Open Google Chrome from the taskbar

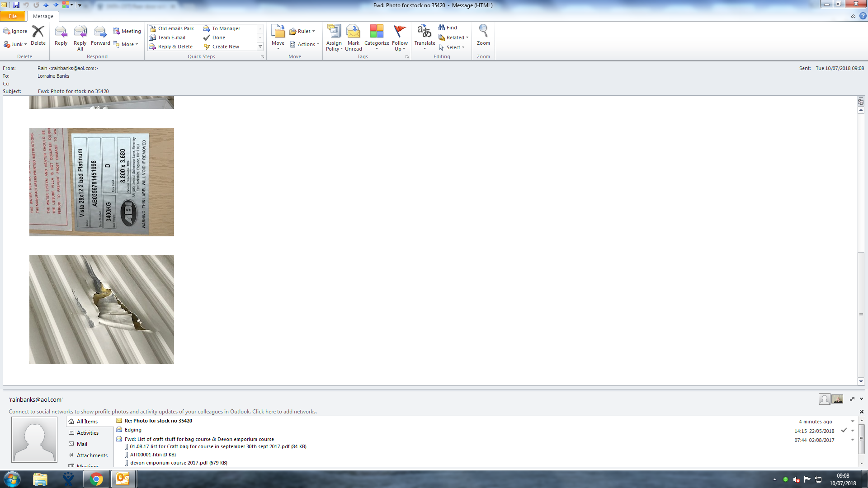[96, 479]
